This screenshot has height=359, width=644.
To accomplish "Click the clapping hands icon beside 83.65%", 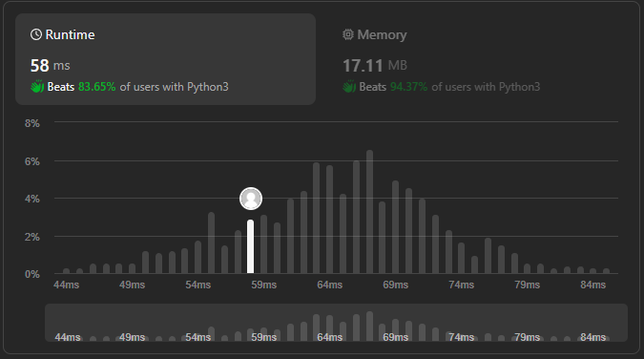I will point(37,87).
